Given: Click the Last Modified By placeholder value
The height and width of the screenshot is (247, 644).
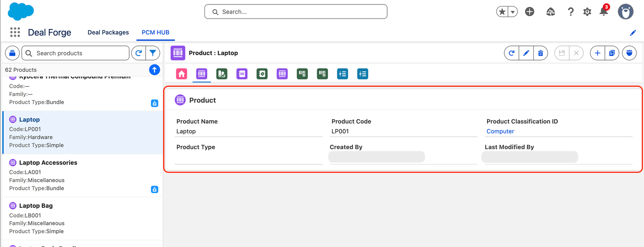Looking at the screenshot, I should pos(530,157).
